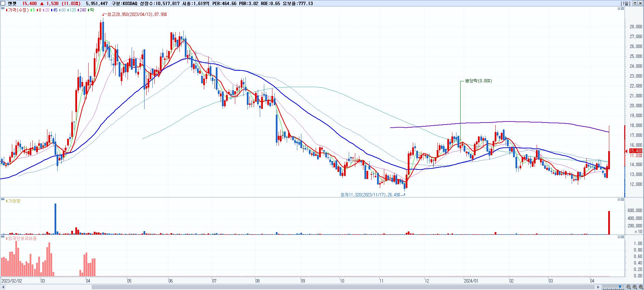Click the zoom in magnifier icon
This screenshot has width=644, height=290.
pyautogui.click(x=635, y=287)
